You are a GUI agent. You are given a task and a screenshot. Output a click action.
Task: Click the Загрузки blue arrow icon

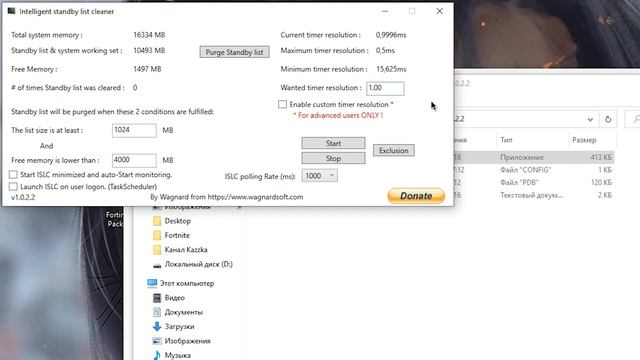point(157,327)
